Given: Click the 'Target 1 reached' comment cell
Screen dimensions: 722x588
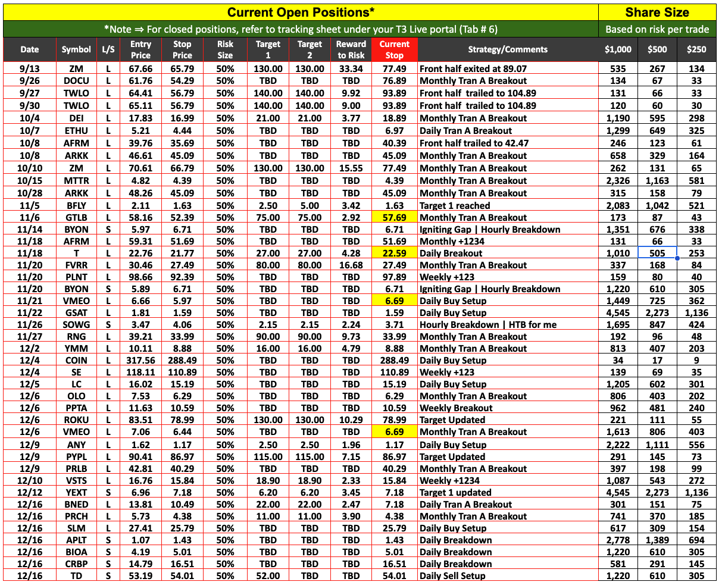Looking at the screenshot, I should coord(455,206).
